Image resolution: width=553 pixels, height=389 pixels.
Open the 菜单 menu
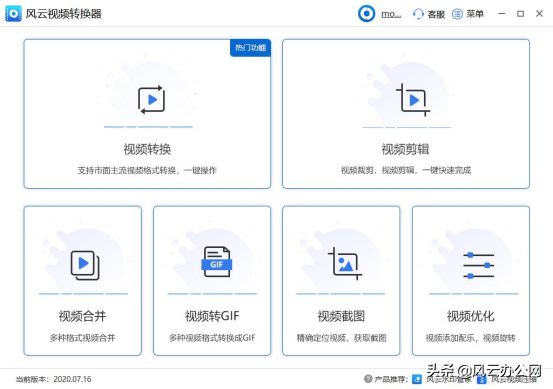468,14
